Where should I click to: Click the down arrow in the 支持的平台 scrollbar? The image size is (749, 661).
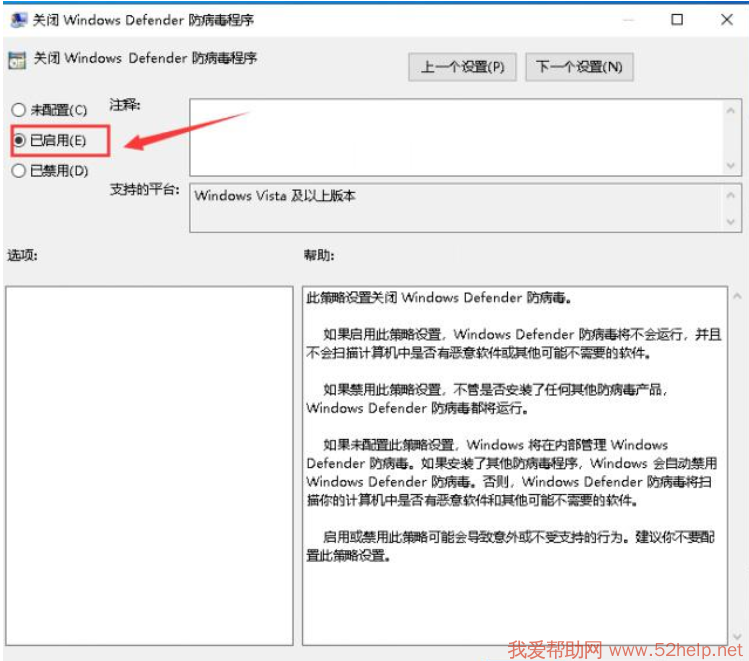point(732,221)
